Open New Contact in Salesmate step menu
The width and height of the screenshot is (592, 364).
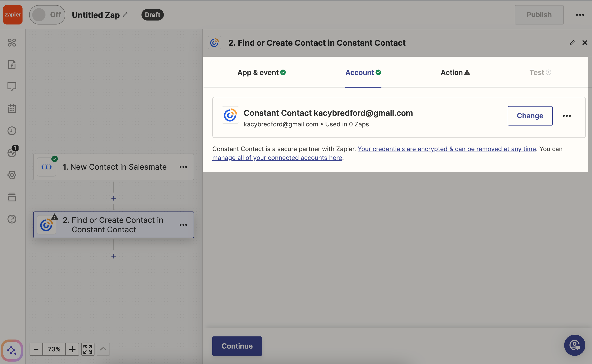(x=183, y=167)
